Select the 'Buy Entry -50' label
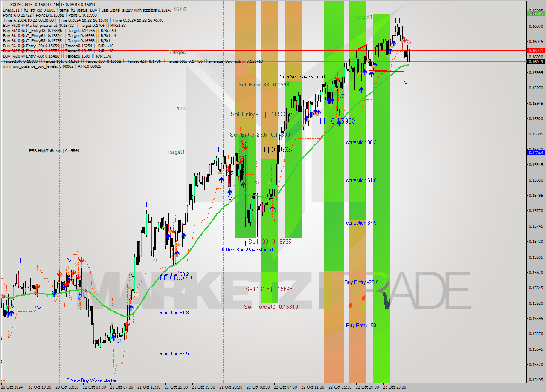The height and width of the screenshot is (392, 546). [x=361, y=325]
